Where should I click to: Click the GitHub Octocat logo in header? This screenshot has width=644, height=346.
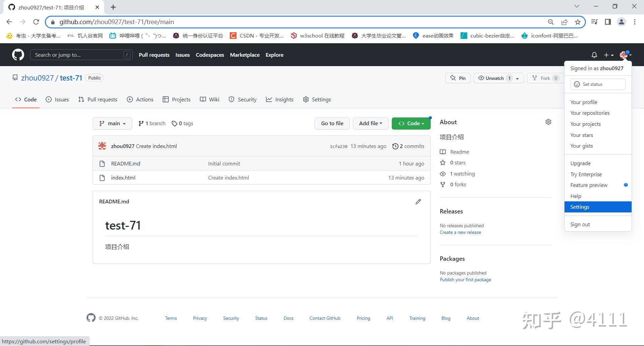[x=18, y=55]
